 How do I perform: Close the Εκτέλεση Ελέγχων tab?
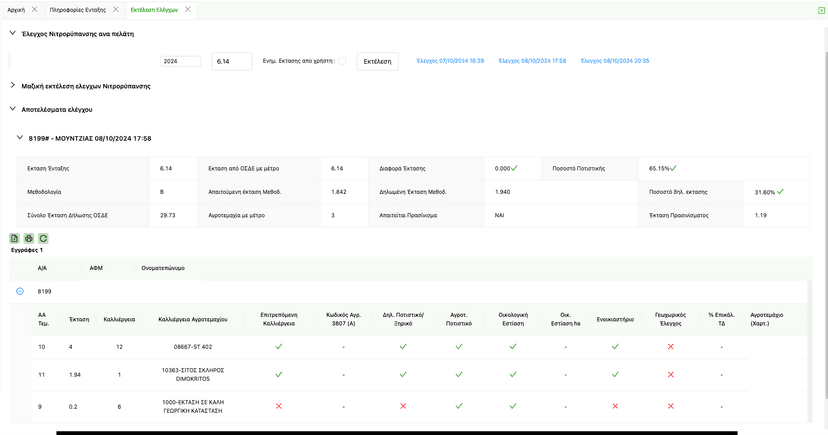click(x=187, y=10)
